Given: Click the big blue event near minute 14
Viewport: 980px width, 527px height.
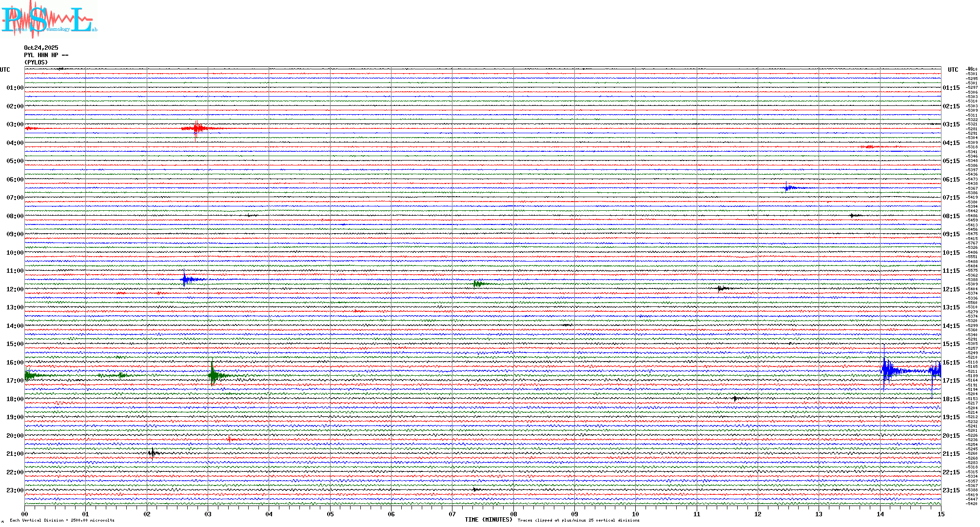Looking at the screenshot, I should [x=887, y=371].
